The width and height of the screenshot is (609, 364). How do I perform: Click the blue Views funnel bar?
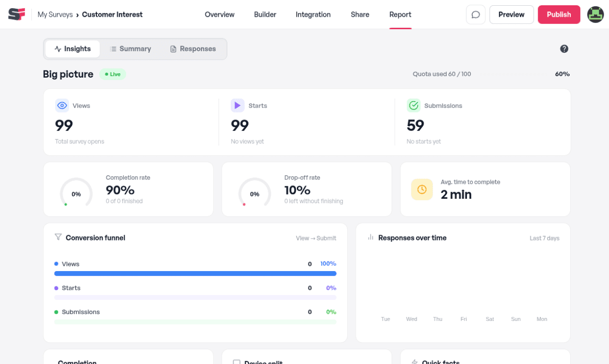[x=195, y=273]
